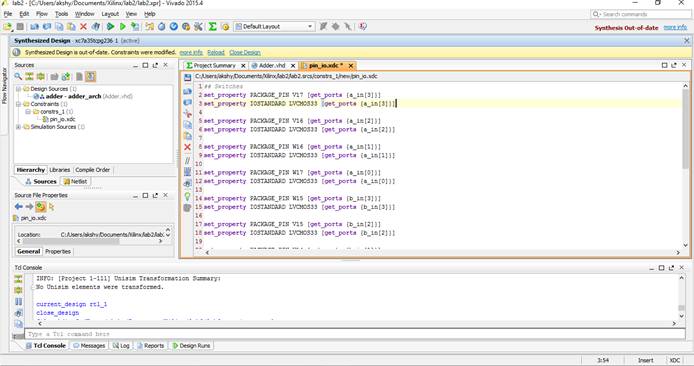Viewport: 694px width, 366px height.
Task: Click the undo icon in editor sidebar
Action: click(x=187, y=91)
